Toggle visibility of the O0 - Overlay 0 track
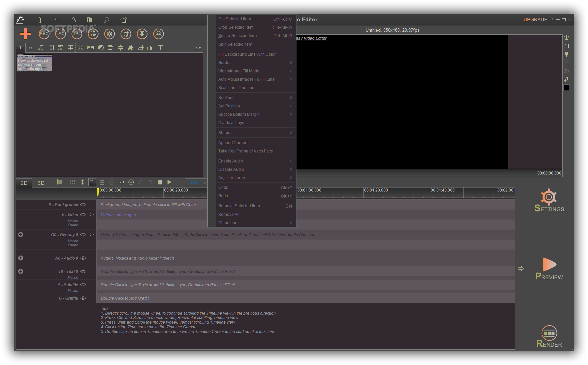 [83, 235]
